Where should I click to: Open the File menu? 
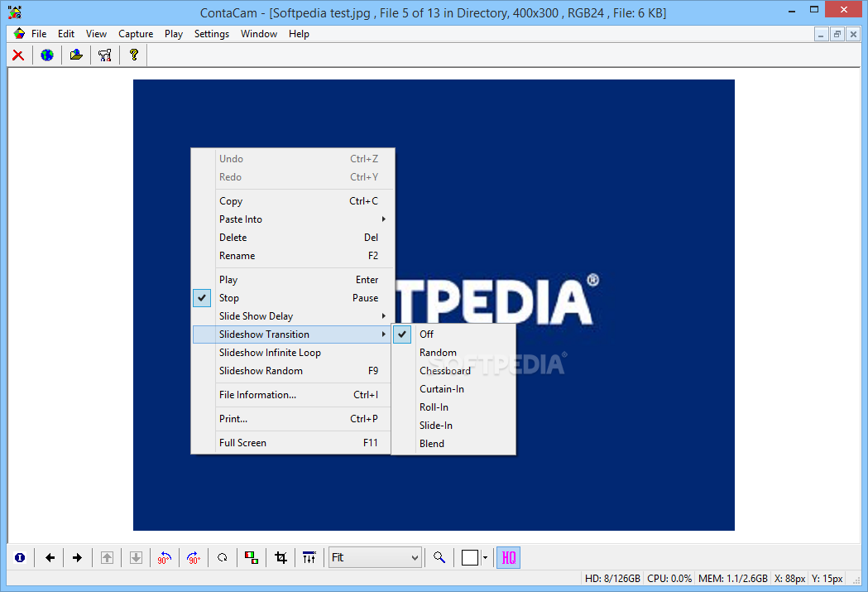point(39,34)
